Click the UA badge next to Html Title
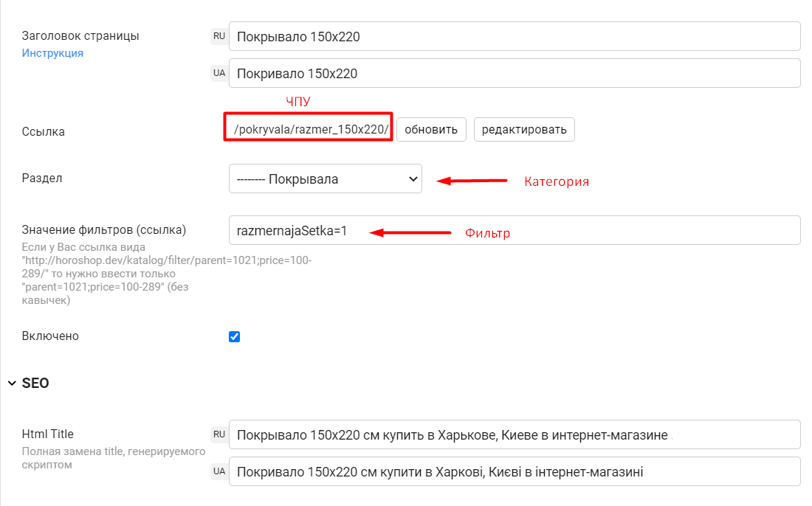812x506 pixels. 219,471
